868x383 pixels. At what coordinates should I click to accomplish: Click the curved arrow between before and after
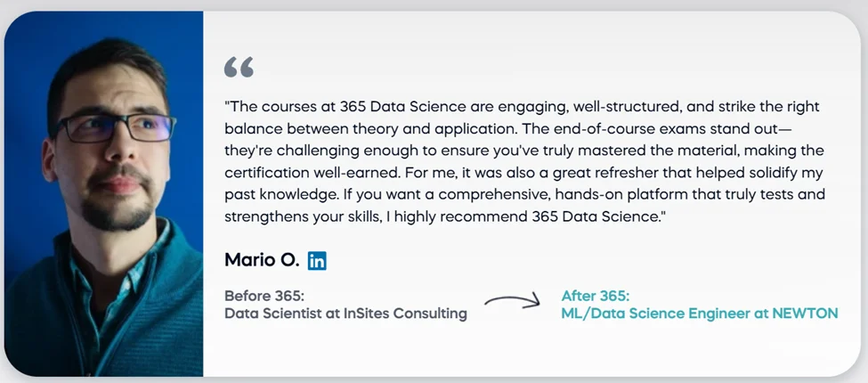pos(514,302)
